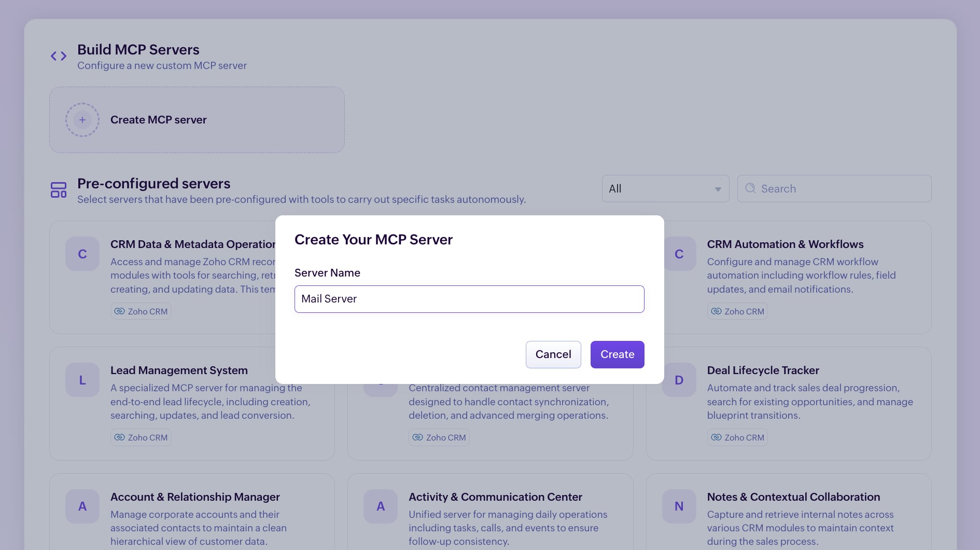
Task: Open the Account & Relationship Manager card title
Action: coord(195,497)
